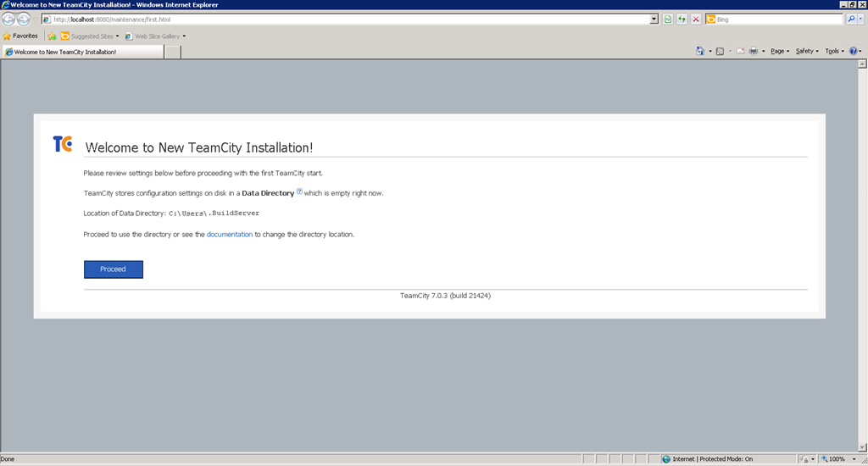
Task: Open the Suggested Sites dropdown
Action: coord(89,36)
